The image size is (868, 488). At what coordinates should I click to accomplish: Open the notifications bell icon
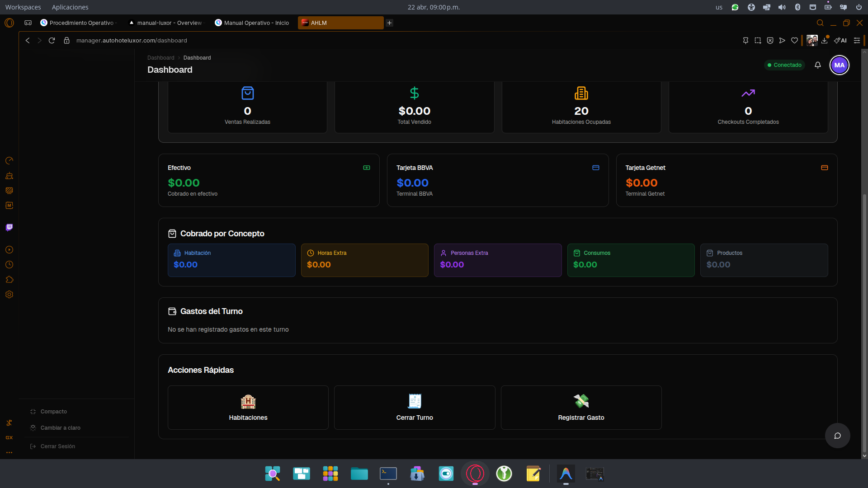[x=817, y=65]
